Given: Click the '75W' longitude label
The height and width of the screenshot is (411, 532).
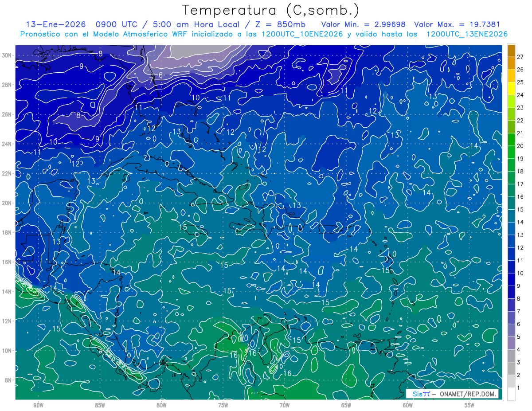Looking at the screenshot, I should click(x=223, y=405).
